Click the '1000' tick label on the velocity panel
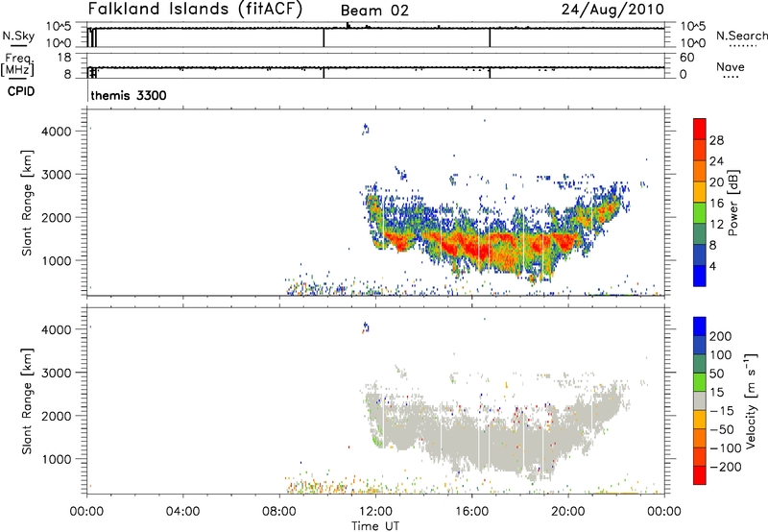This screenshot has width=768, height=532. coord(56,459)
